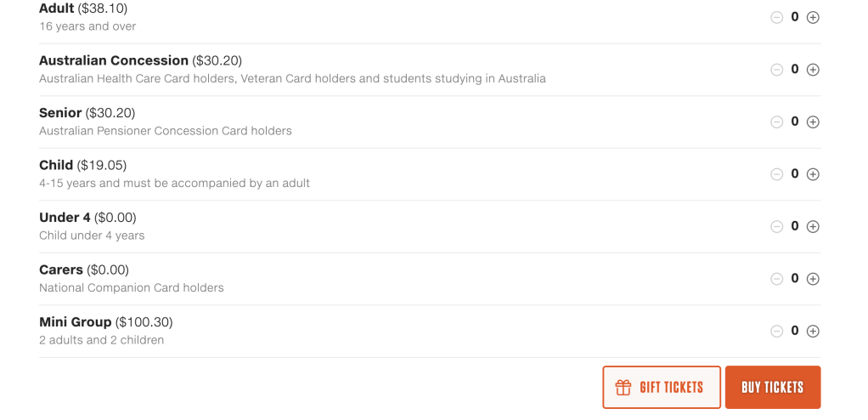
Task: Click the Adult quantity number
Action: click(795, 16)
